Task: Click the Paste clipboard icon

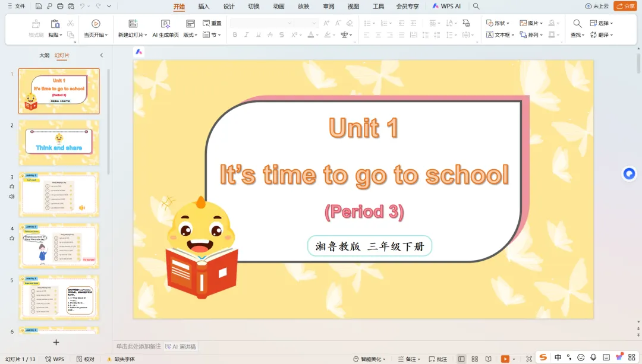Action: coord(55,24)
